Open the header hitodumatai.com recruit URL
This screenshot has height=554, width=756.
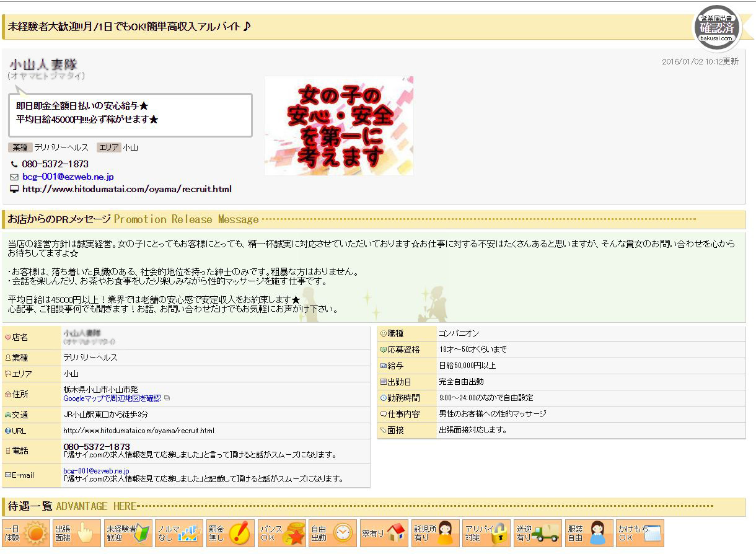(127, 189)
